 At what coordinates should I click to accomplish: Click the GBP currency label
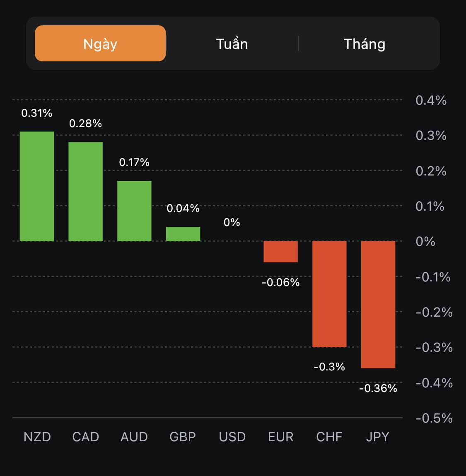[183, 437]
